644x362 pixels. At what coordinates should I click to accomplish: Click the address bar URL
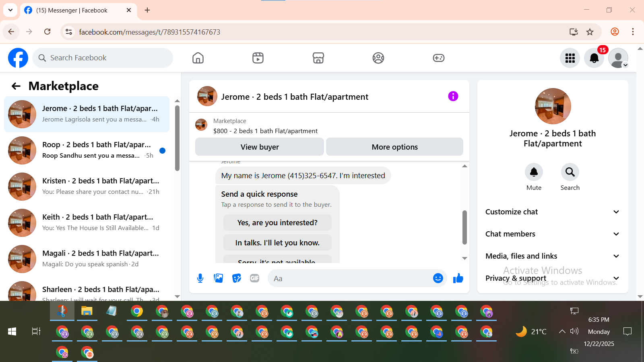pyautogui.click(x=149, y=32)
